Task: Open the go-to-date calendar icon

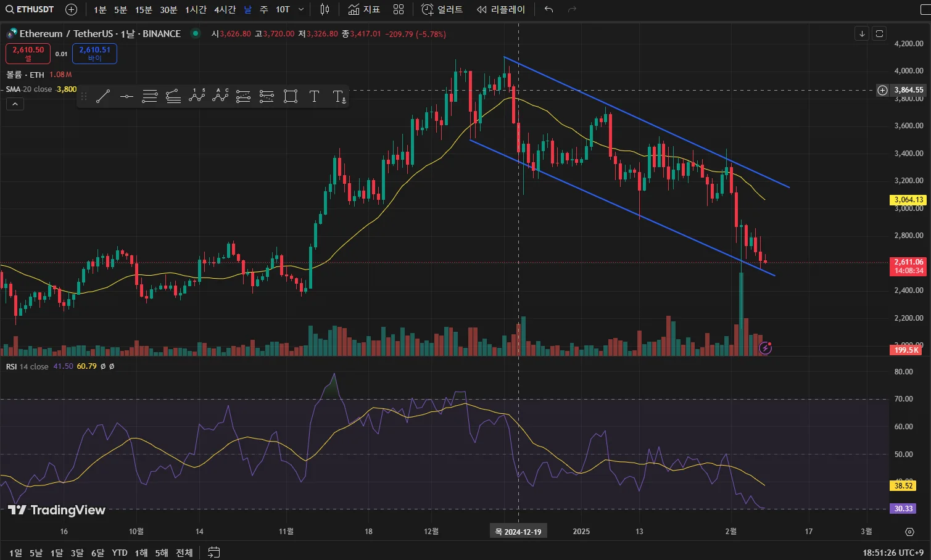Action: [213, 552]
